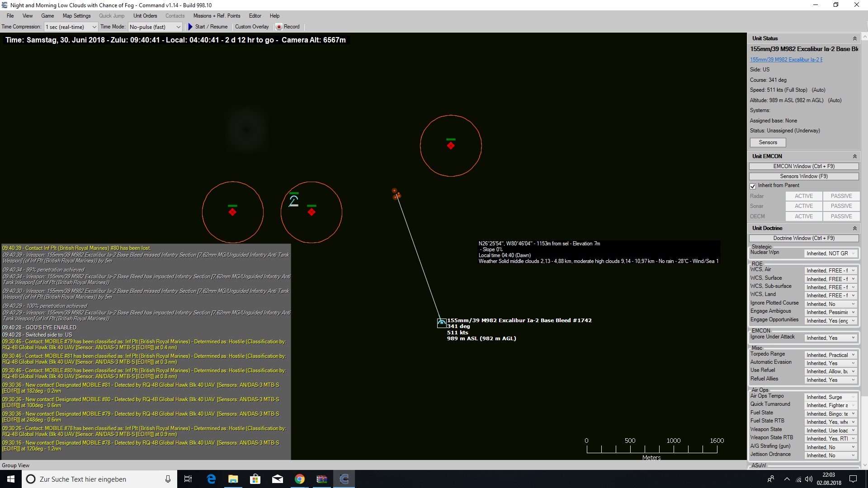Click the Command app icon in taskbar
Viewport: 868px width, 488px height.
click(x=344, y=479)
